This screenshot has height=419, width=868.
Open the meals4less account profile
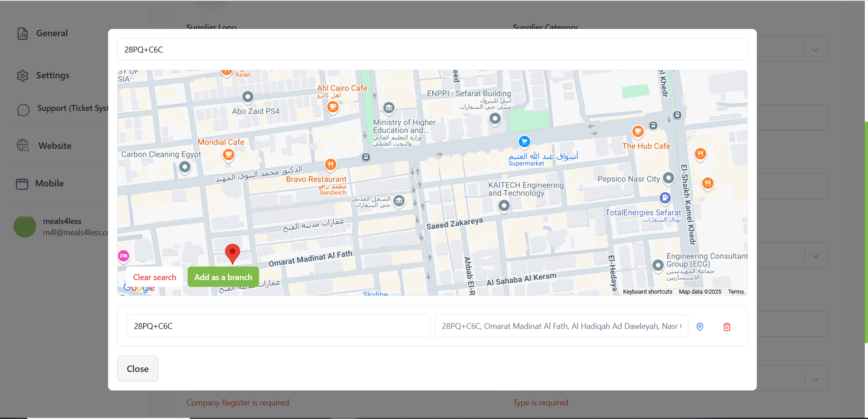tap(61, 227)
